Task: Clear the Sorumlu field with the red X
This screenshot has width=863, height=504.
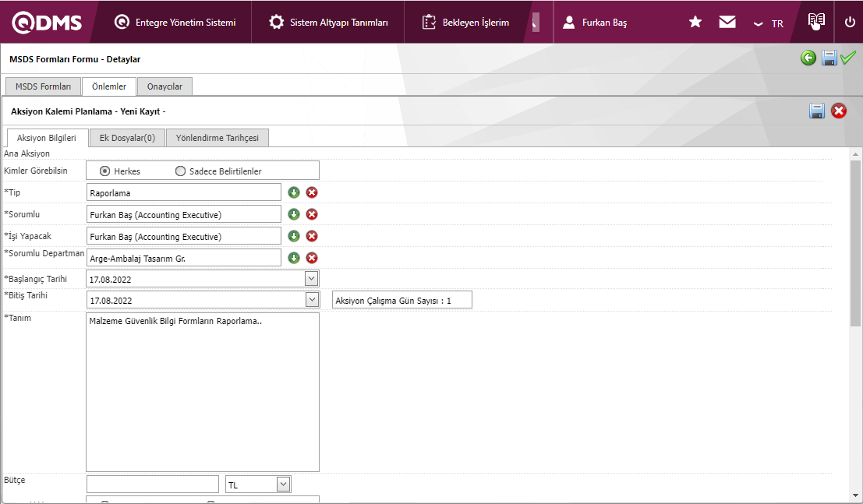Action: (312, 214)
